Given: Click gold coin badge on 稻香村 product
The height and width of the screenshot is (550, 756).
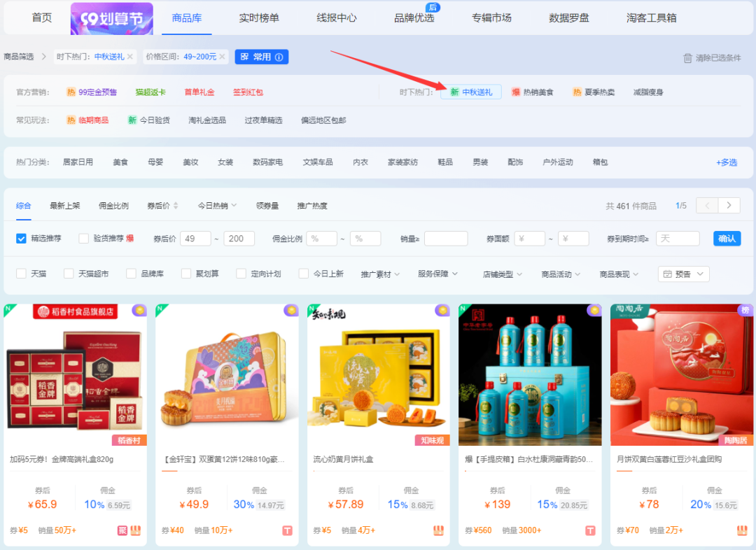Looking at the screenshot, I should click(x=139, y=310).
